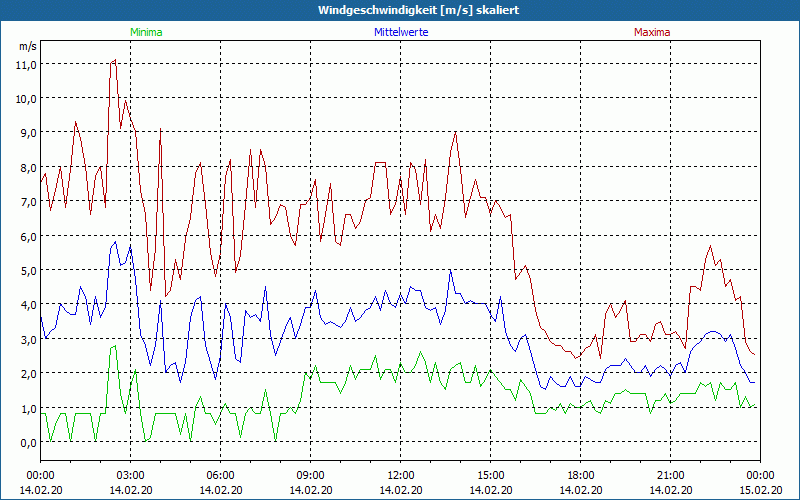Click the y-axis value '9,0'
Image resolution: width=800 pixels, height=500 pixels.
(x=28, y=133)
